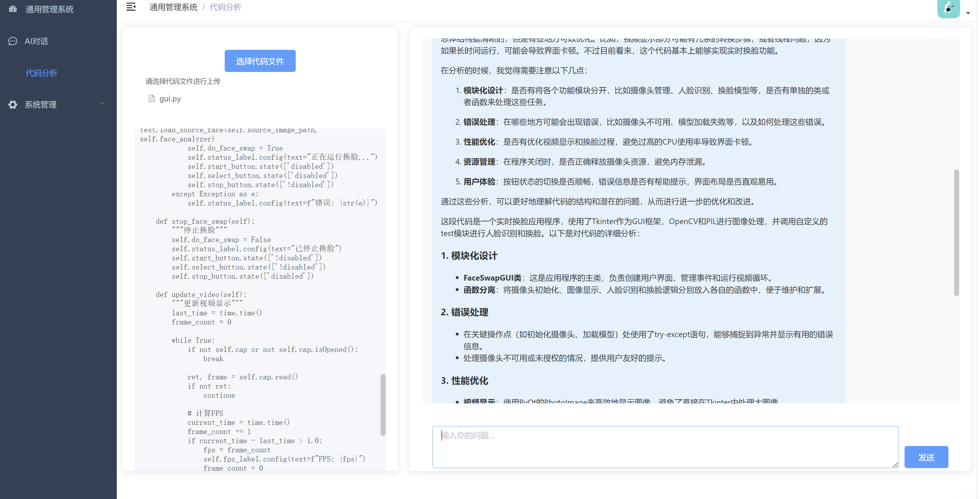
Task: Click the 系统管理 gear icon
Action: click(13, 104)
